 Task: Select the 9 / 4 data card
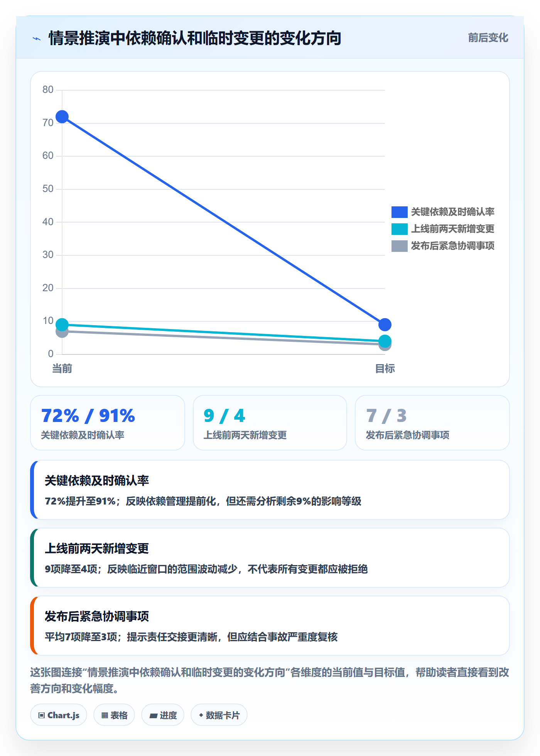pyautogui.click(x=270, y=423)
